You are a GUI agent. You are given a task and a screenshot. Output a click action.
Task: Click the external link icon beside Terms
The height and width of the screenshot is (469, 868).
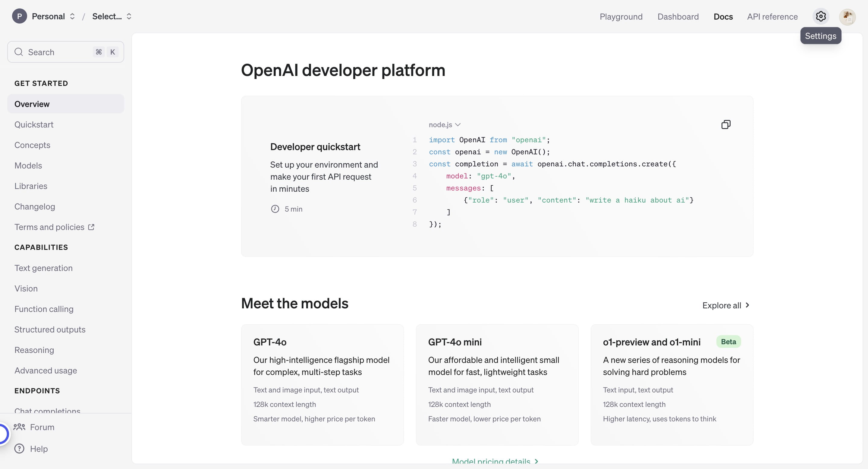click(x=91, y=227)
